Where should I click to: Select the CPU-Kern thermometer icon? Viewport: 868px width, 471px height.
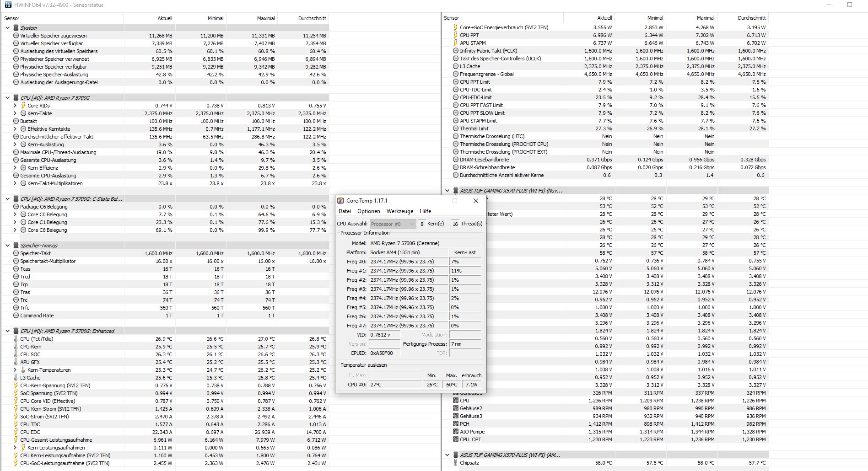pos(16,347)
